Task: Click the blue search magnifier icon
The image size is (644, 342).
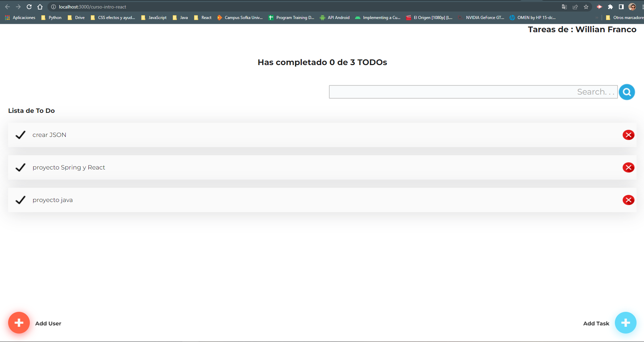Action: coord(626,92)
